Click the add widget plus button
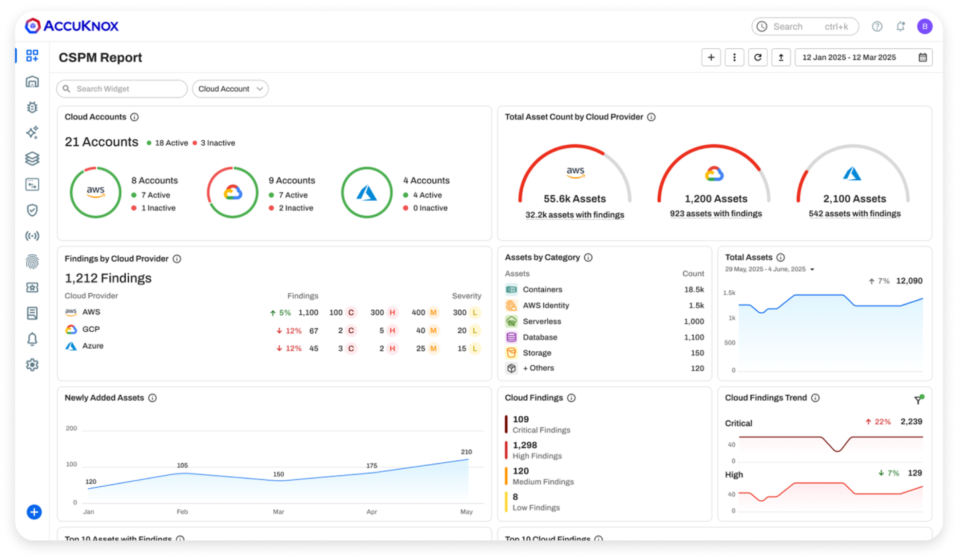Image resolution: width=958 pixels, height=560 pixels. tap(711, 58)
